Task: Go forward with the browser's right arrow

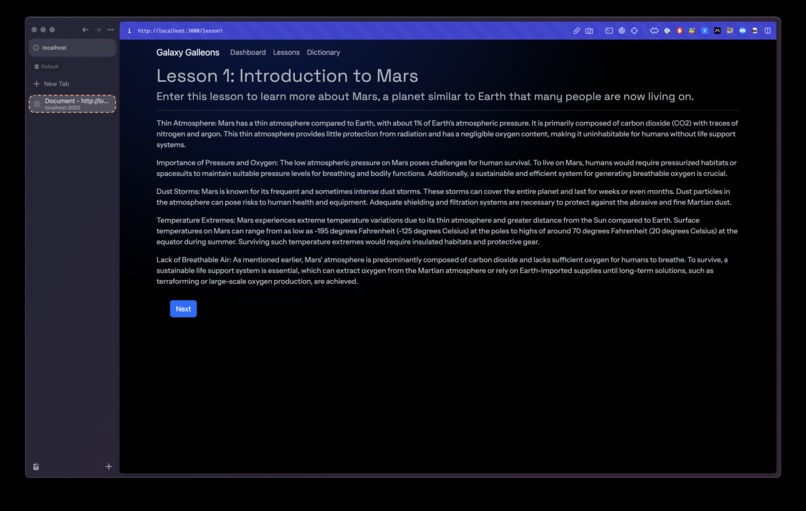Action: click(98, 30)
